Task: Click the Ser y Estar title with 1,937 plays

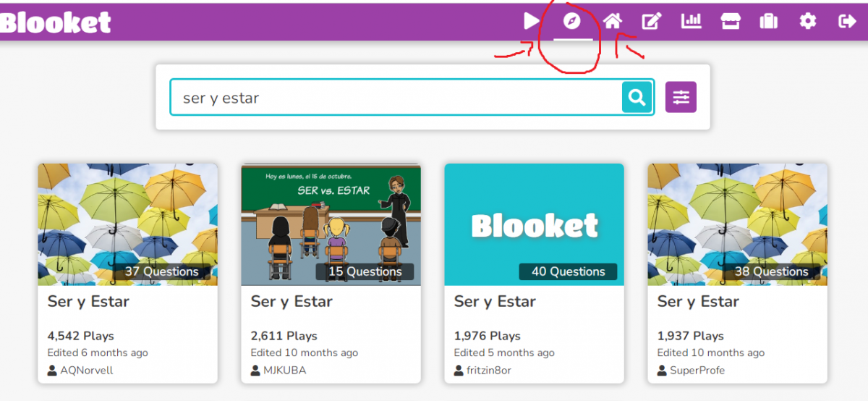Action: [x=698, y=302]
